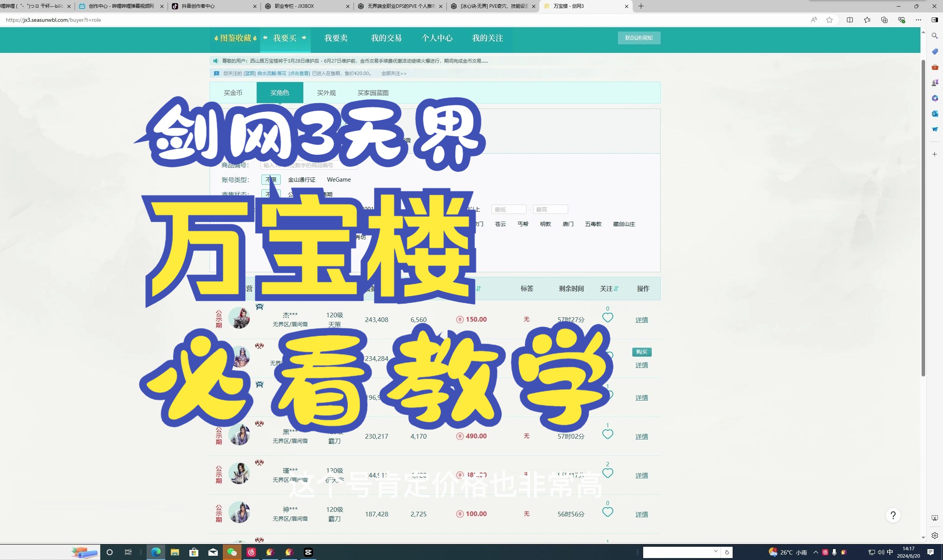This screenshot has width=943, height=560.
Task: Open 详情 for the 黑*** 霸刀 listing
Action: (x=642, y=436)
